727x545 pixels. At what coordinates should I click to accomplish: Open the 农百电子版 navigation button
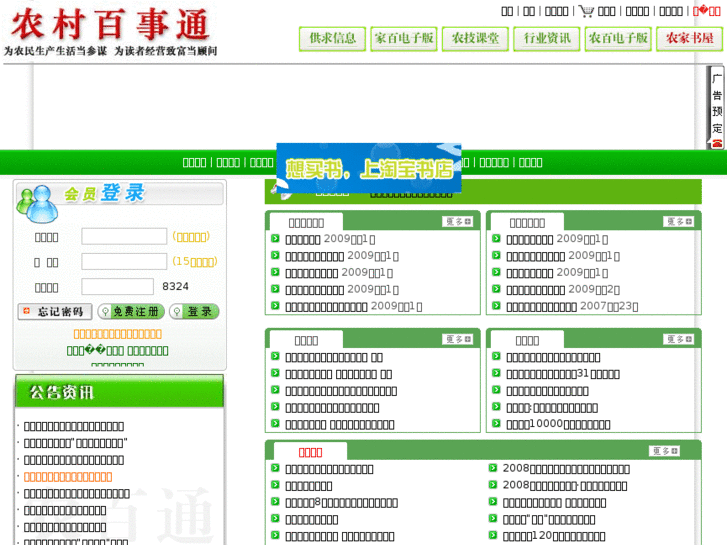coord(618,38)
